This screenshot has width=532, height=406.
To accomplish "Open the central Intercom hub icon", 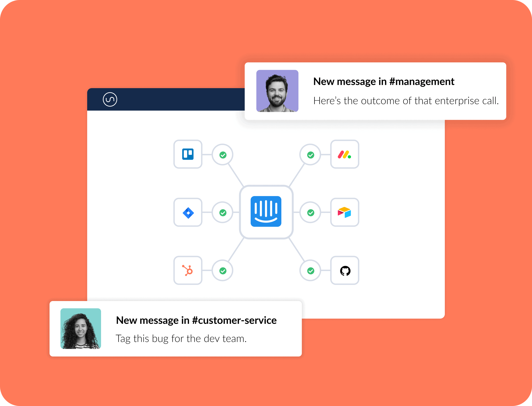I will point(266,212).
